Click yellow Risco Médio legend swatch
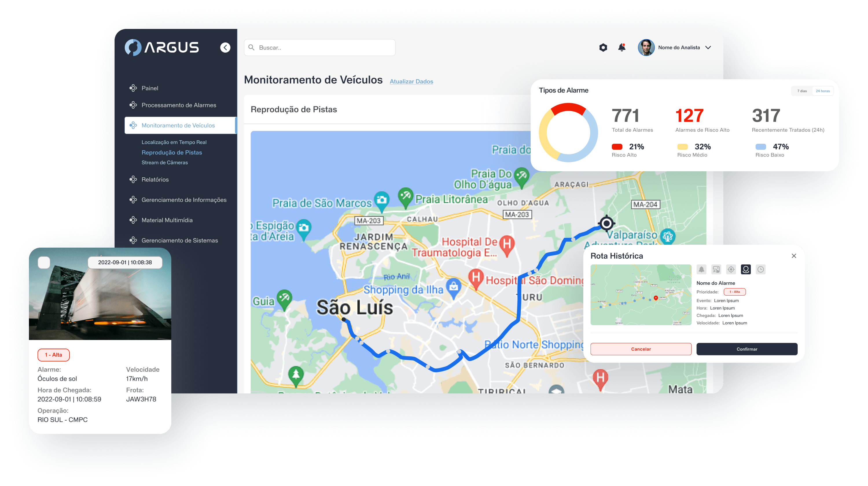The width and height of the screenshot is (868, 486). pos(682,147)
